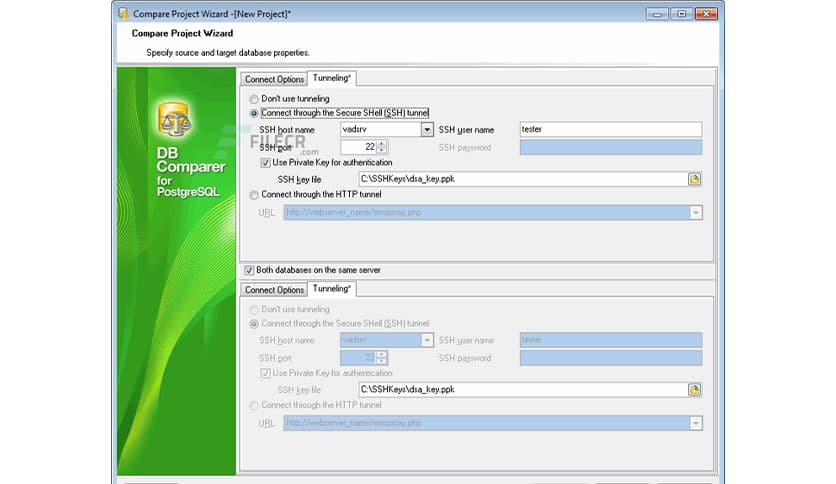Select lower "Don't use tunneling" radio
Image resolution: width=836 pixels, height=484 pixels.
tap(254, 310)
